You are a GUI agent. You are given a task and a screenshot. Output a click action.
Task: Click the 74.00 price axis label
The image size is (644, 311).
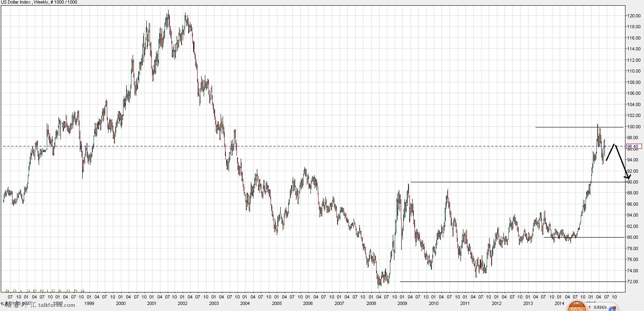[x=633, y=271]
